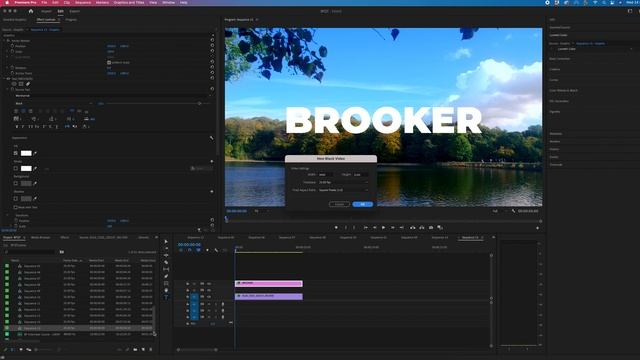
Task: Switch to the Import workspace tab
Action: coord(46,11)
